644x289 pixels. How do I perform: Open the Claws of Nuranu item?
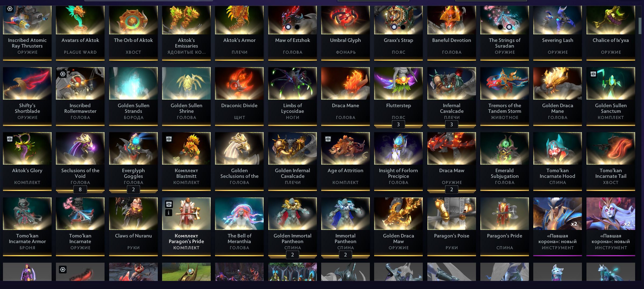(x=133, y=226)
